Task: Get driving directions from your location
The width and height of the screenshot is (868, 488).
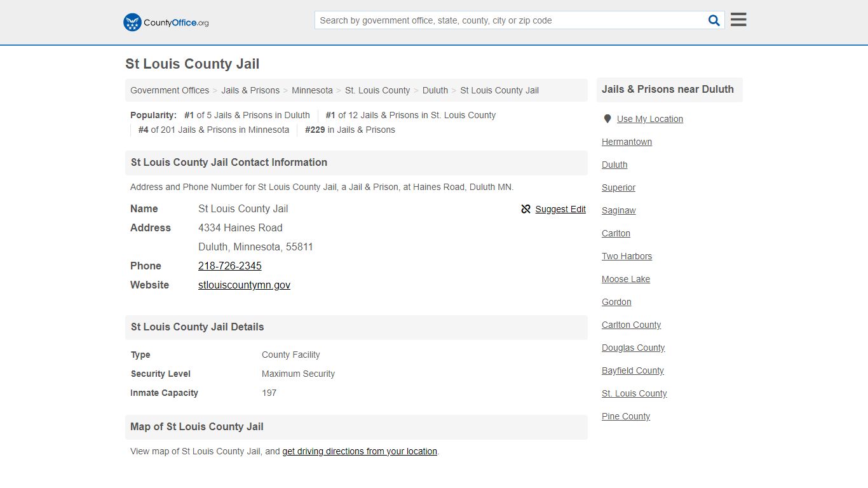Action: coord(360,451)
